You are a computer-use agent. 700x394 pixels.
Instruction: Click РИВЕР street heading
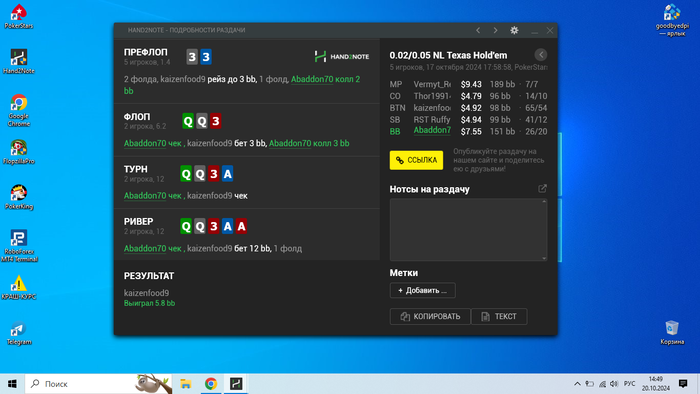tap(138, 222)
